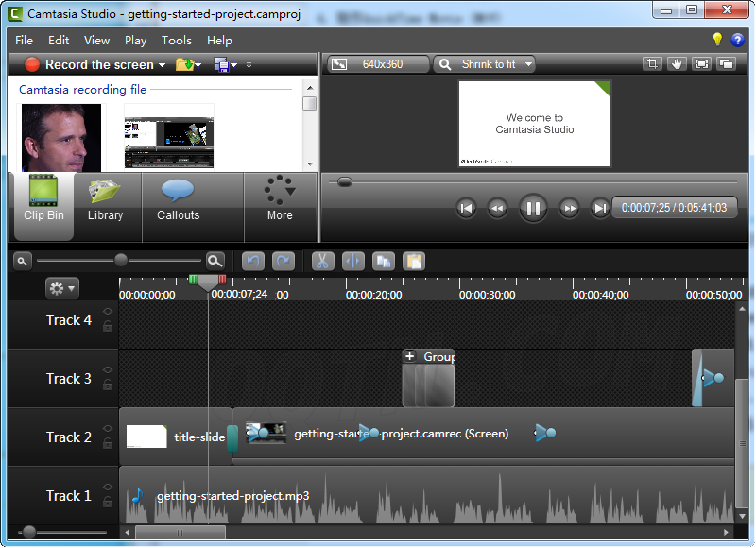Adjust the timeline zoom slider

[121, 260]
